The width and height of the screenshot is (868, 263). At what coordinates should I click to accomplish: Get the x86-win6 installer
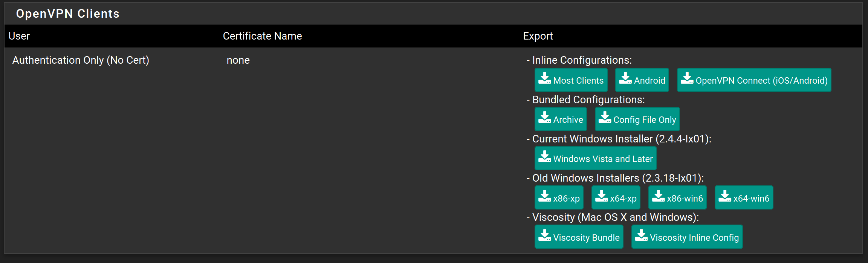(677, 197)
